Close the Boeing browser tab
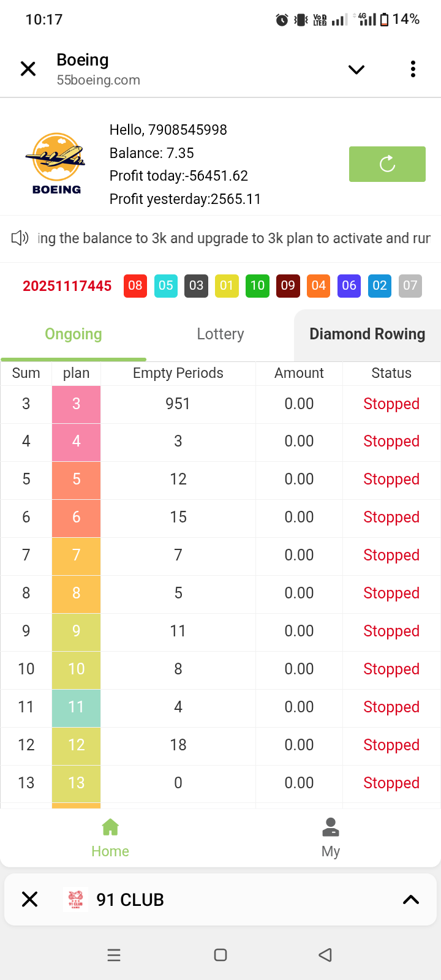Image resolution: width=441 pixels, height=980 pixels. 28,69
